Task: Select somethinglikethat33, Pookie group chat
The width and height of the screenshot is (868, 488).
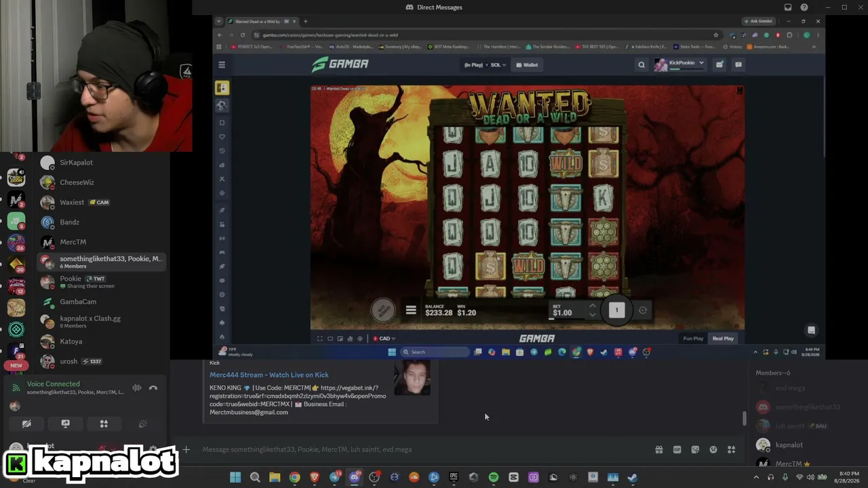Action: click(102, 262)
